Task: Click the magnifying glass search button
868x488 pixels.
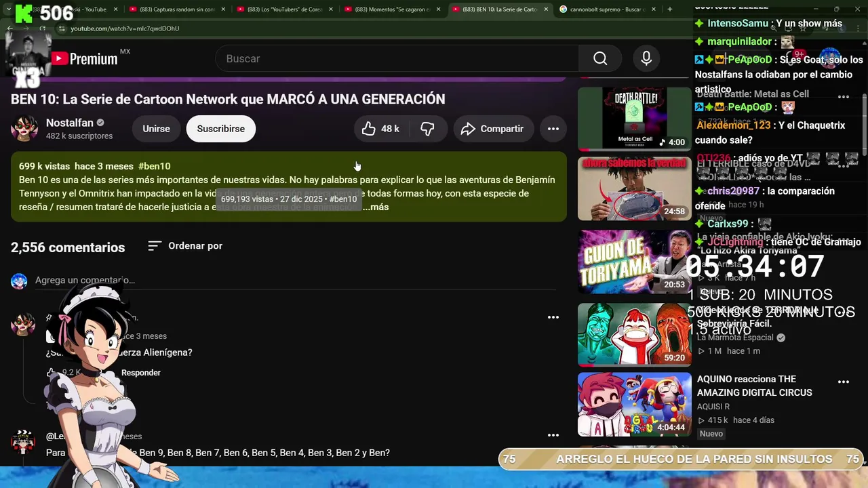Action: (600, 58)
